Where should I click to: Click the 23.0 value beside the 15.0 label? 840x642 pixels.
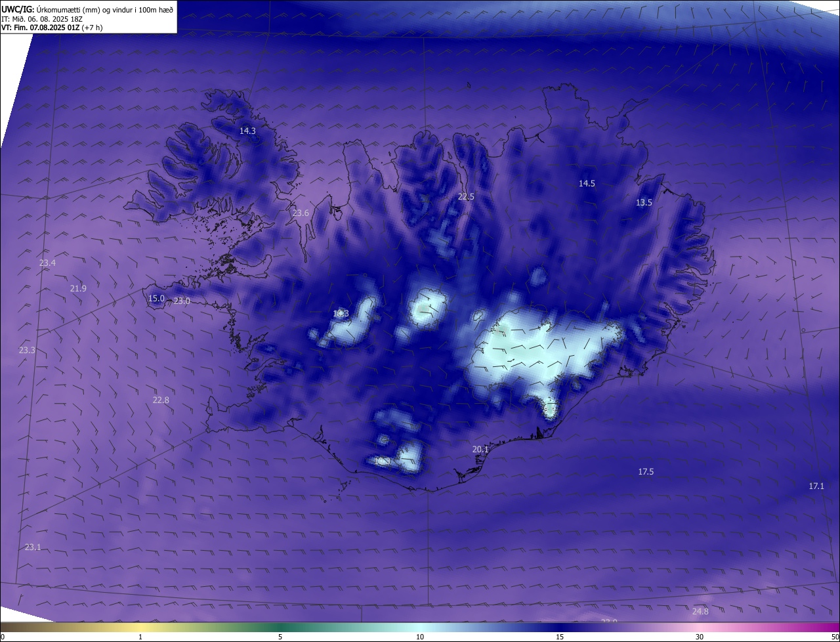(x=182, y=301)
